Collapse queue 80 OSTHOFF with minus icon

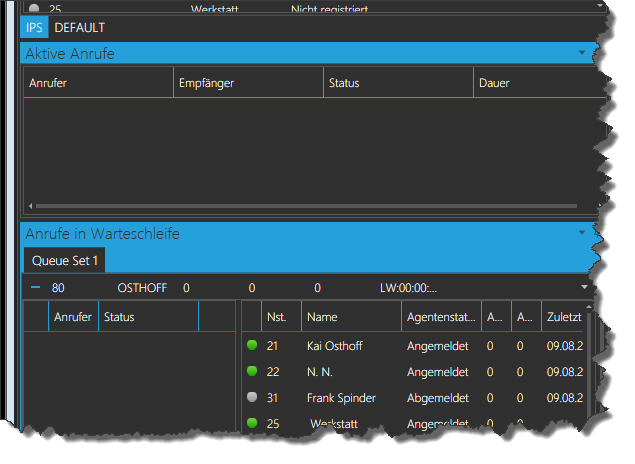click(36, 287)
